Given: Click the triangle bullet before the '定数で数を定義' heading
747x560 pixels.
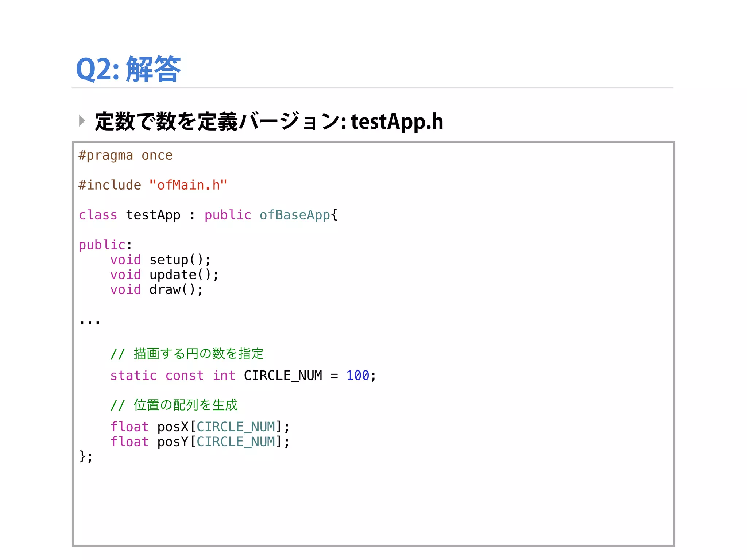Looking at the screenshot, I should (x=82, y=121).
